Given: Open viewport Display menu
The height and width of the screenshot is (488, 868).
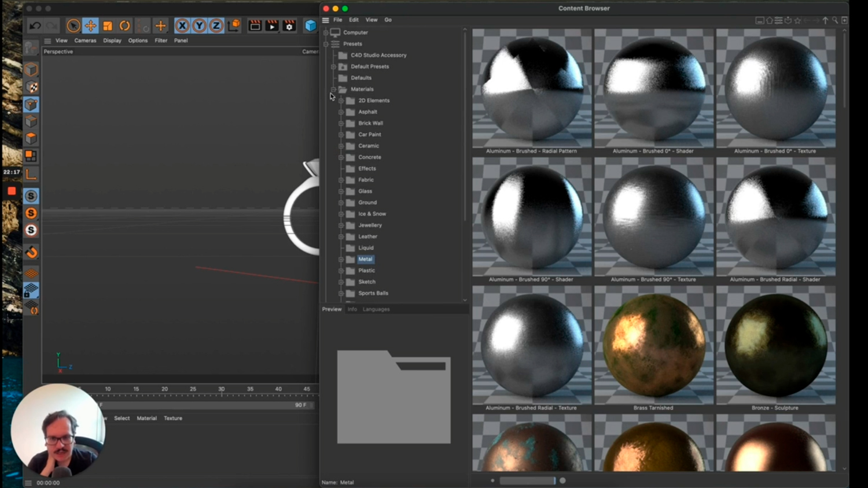Looking at the screenshot, I should [112, 40].
